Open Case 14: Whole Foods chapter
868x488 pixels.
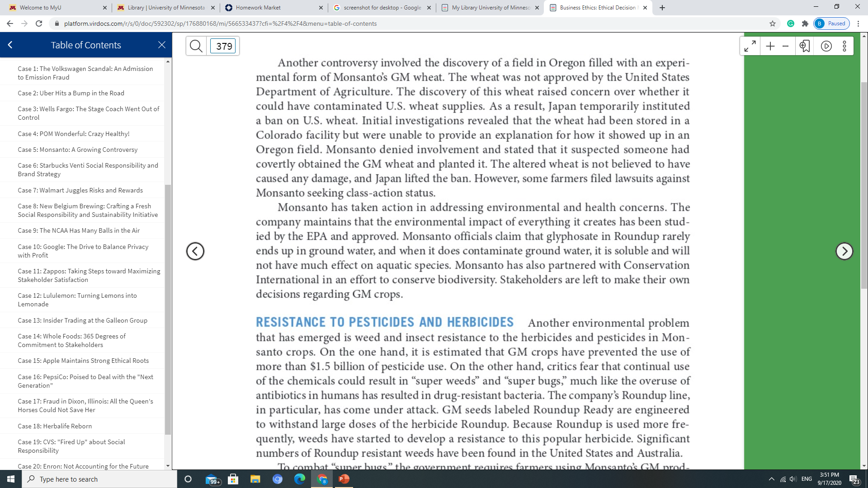(x=72, y=340)
